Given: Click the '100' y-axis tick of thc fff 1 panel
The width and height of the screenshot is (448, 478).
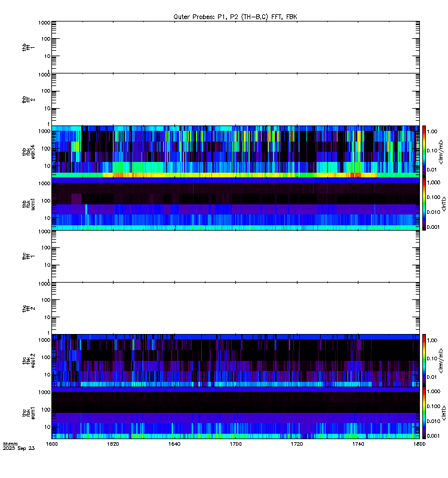Looking at the screenshot, I should (46, 248).
